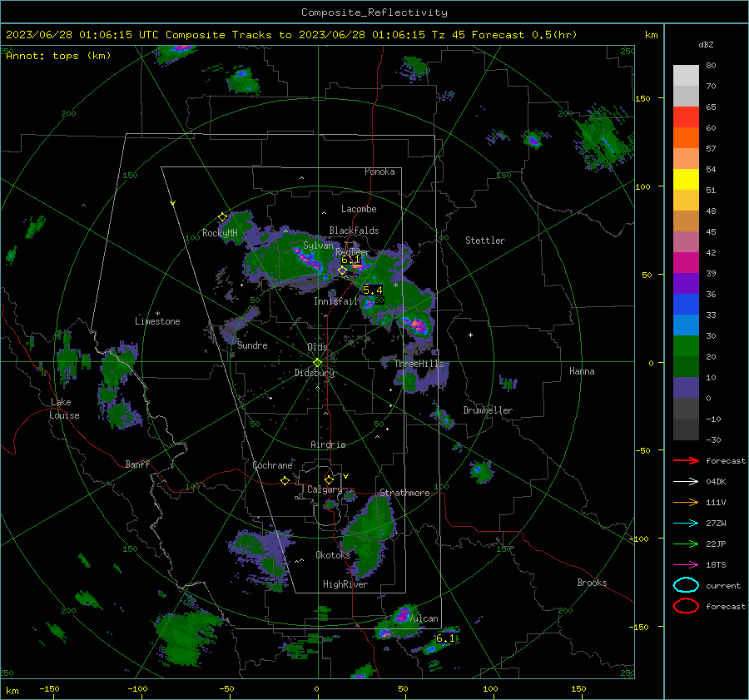This screenshot has width=749, height=700.
Task: Click the 6.1 top label near RedDeer
Action: click(x=350, y=260)
